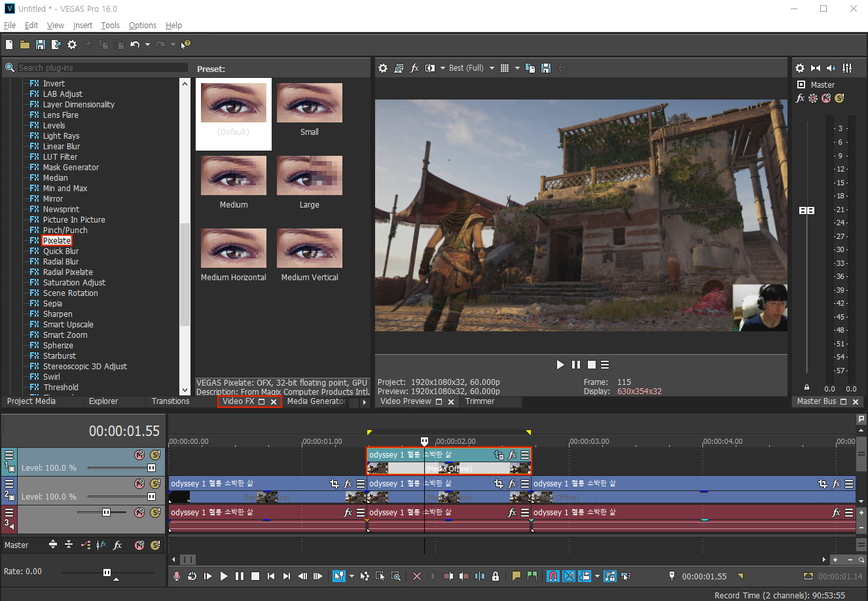Mute audio track 3

pos(139,513)
